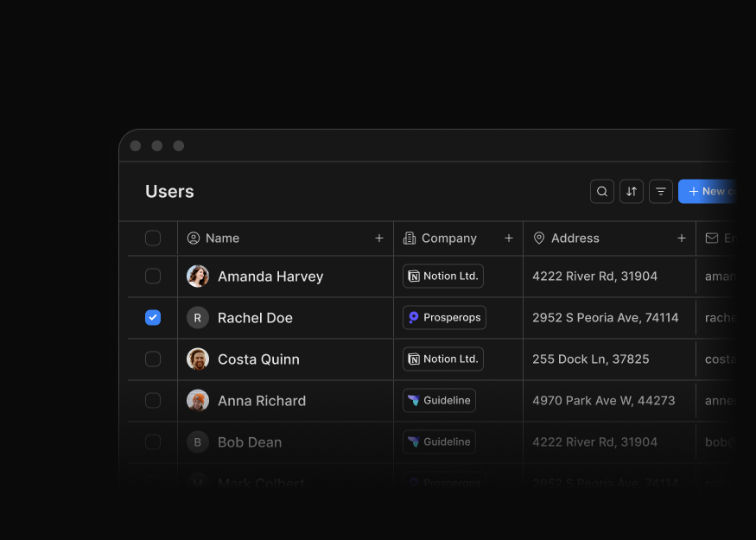Click Bob Dean's B initial avatar
756x540 pixels.
198,442
